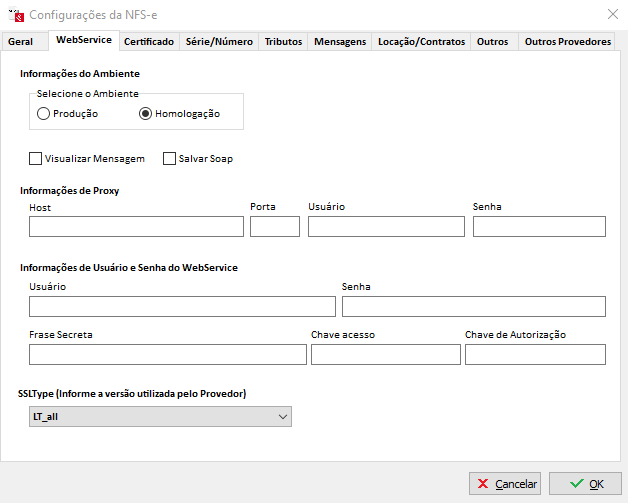Viewport: 628px width, 503px height.
Task: Select the Outros Provedores tab
Action: point(567,42)
